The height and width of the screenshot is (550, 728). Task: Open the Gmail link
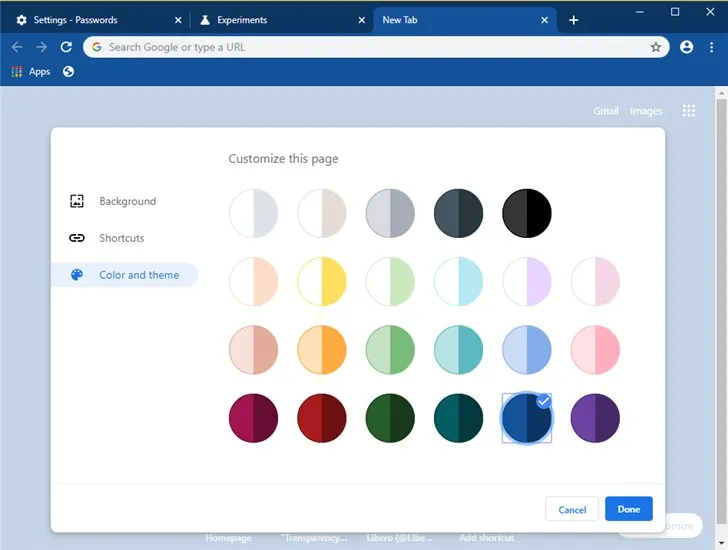click(x=605, y=111)
